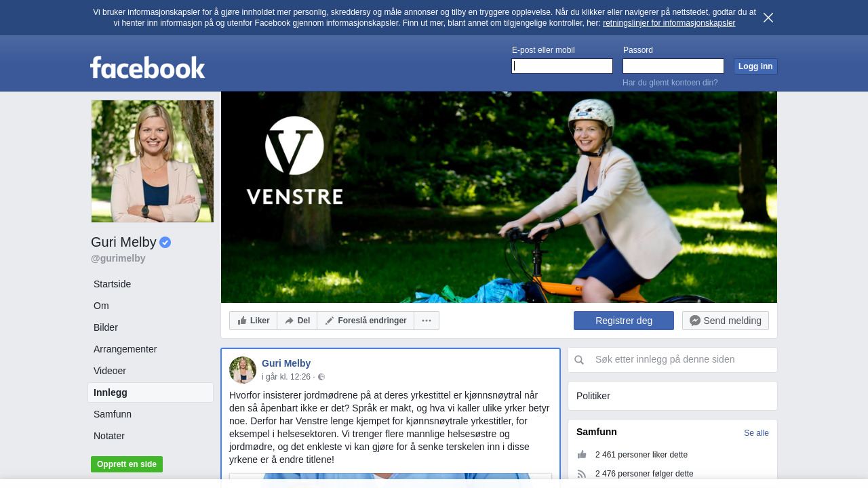The height and width of the screenshot is (488, 868).
Task: Open Guri Melby's profile picture
Action: coord(153,161)
